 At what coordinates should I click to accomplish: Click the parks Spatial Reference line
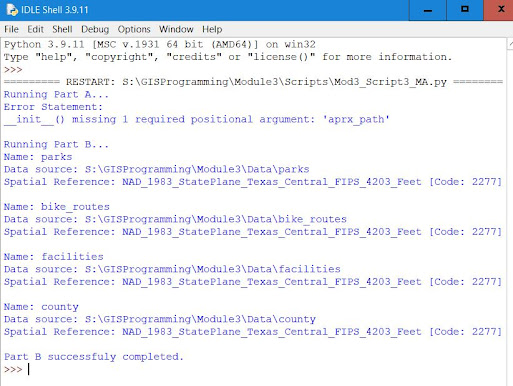pos(253,182)
